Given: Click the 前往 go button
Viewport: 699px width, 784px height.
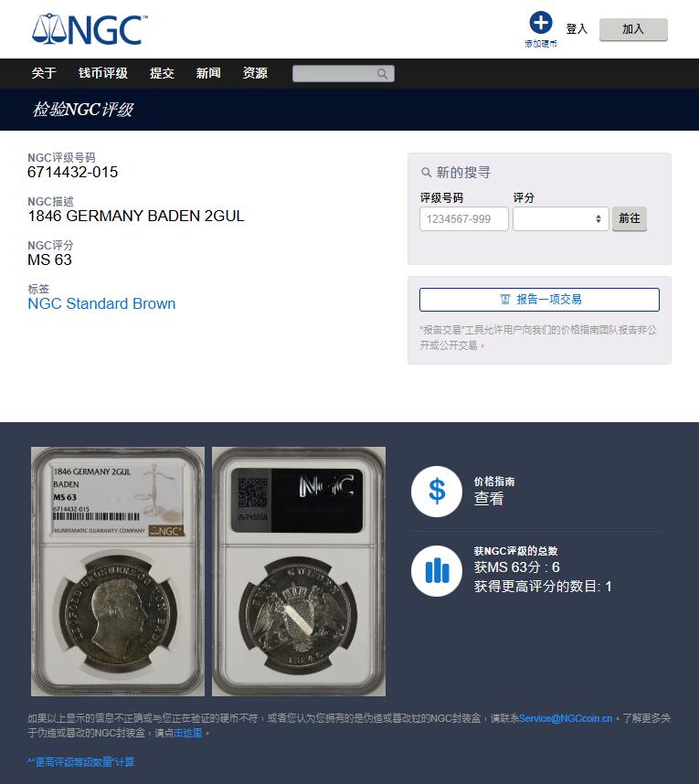Looking at the screenshot, I should (629, 218).
